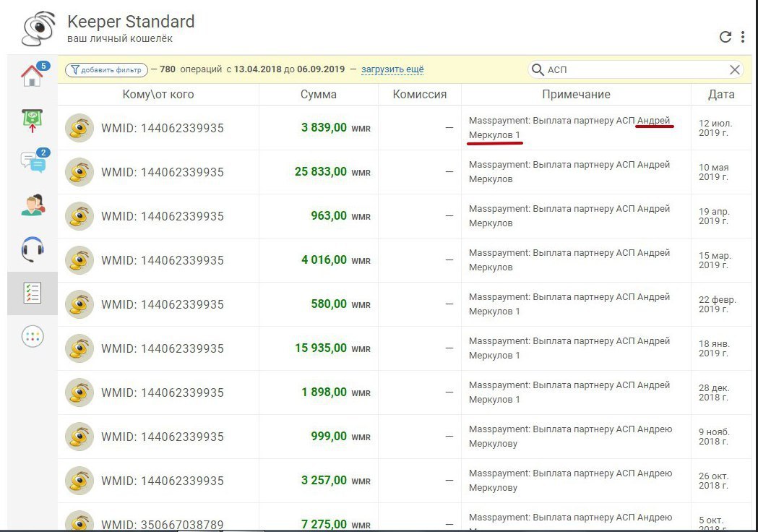Click the WMID in the 15 мар. 2019 row
Image resolution: width=758 pixels, height=532 pixels.
pos(163,260)
